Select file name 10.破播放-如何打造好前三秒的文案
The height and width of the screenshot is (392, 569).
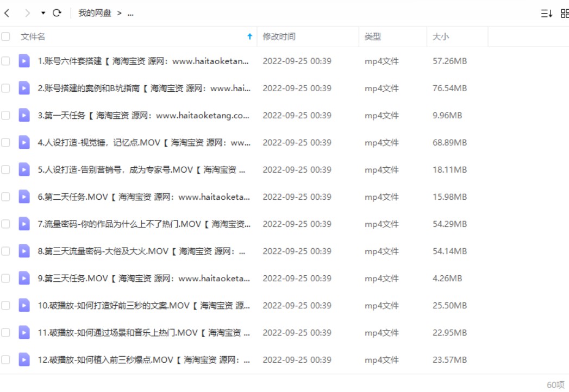pos(143,306)
